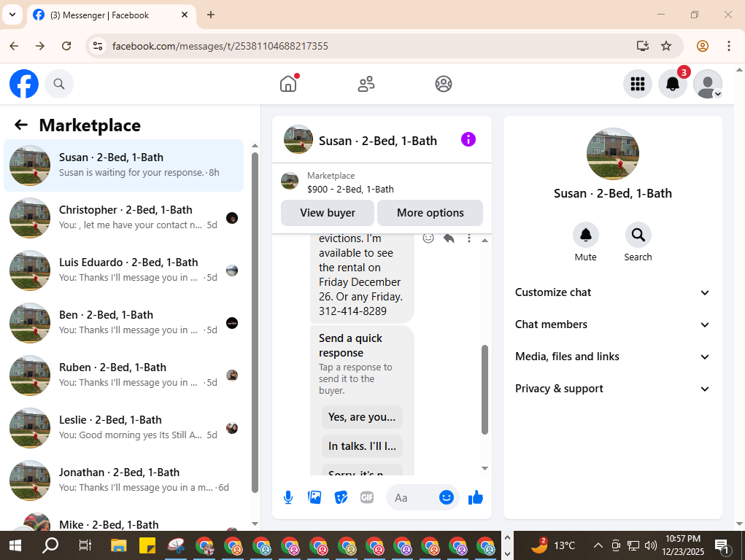Go back using Marketplace back arrow
This screenshot has height=560, width=745.
[x=21, y=125]
